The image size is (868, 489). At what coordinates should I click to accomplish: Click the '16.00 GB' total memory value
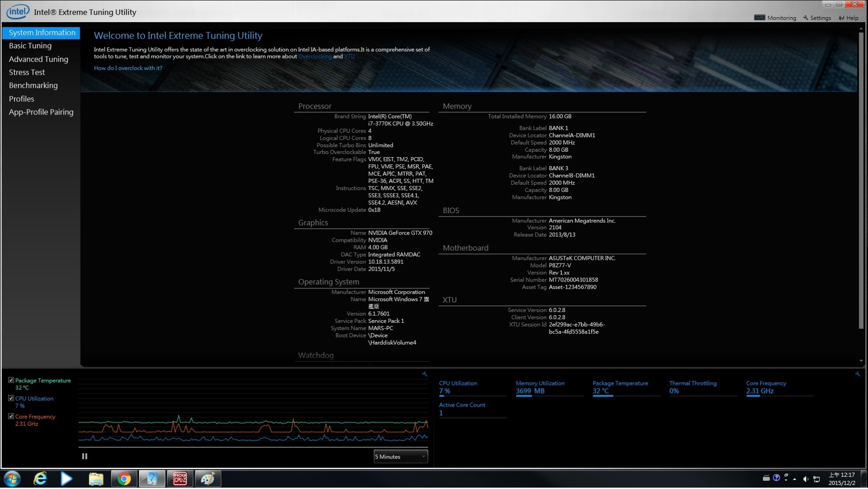560,117
